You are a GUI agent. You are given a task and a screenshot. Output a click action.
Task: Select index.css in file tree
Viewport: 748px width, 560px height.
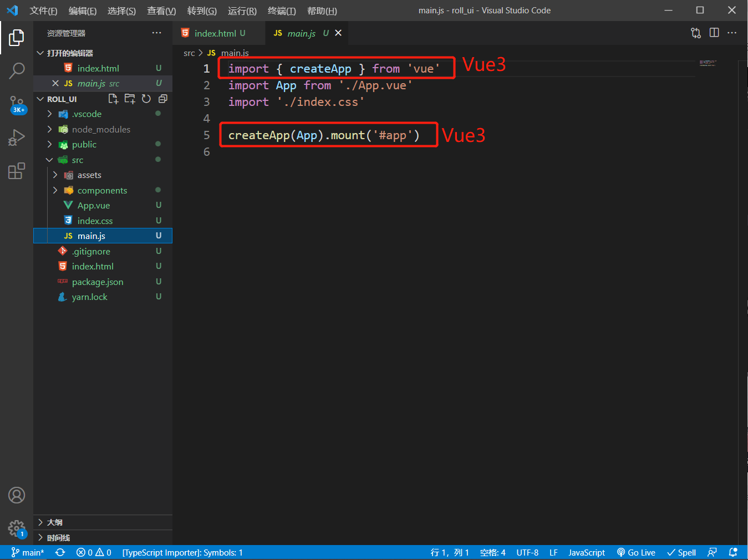[103, 221]
